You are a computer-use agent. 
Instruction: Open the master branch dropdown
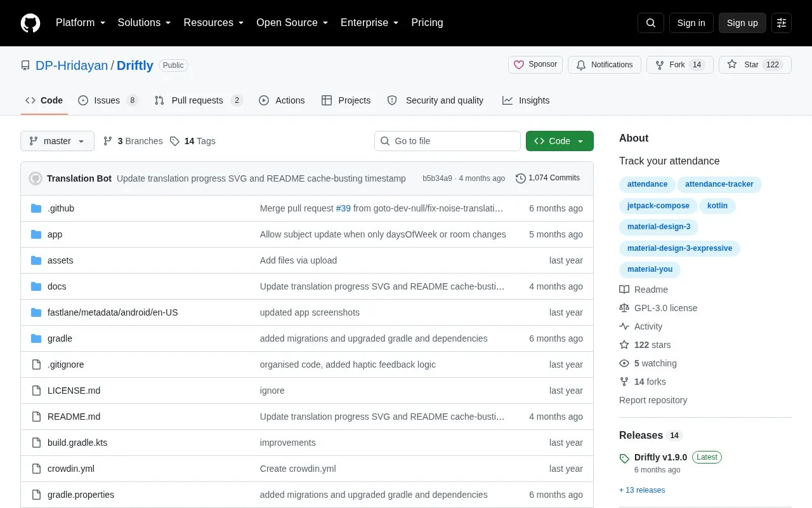(x=57, y=141)
